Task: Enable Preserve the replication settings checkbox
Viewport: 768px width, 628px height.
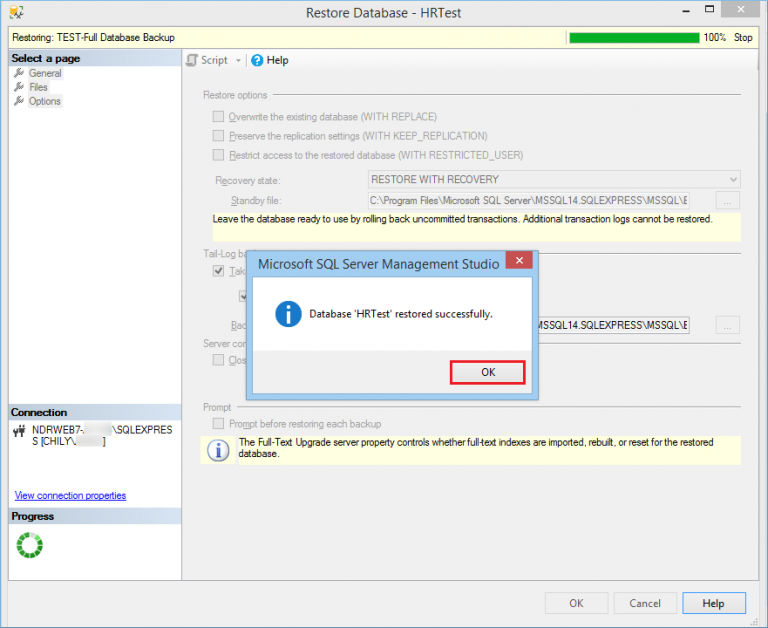Action: point(218,136)
